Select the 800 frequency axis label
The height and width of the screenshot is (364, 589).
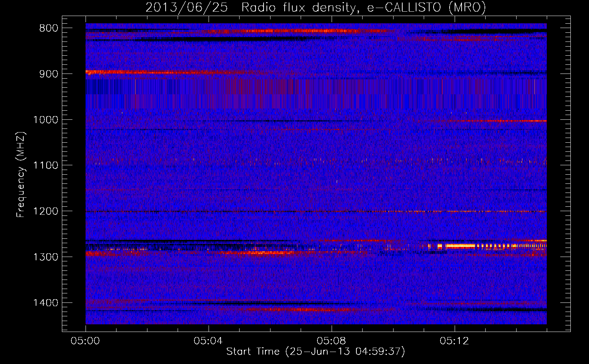click(49, 28)
